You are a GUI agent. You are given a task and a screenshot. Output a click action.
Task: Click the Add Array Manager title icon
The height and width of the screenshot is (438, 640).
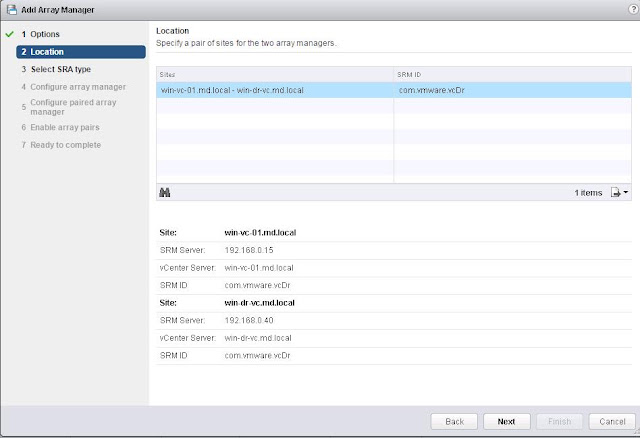tap(11, 9)
